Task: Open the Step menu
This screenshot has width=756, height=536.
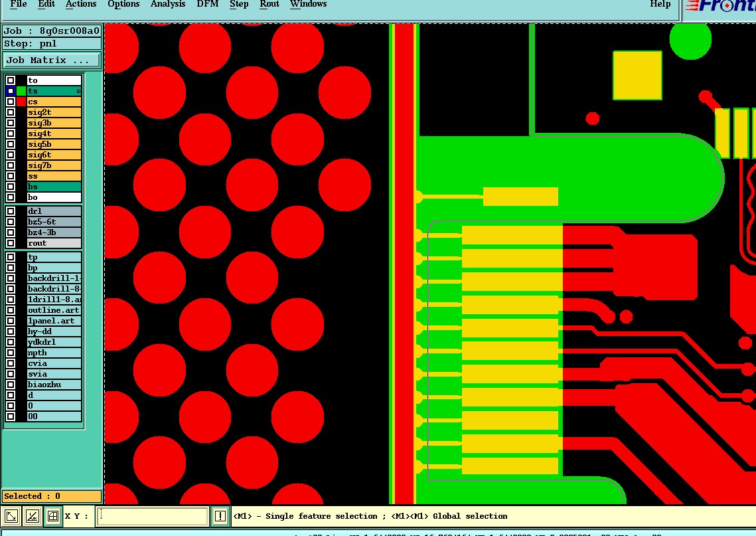Action: [x=239, y=5]
